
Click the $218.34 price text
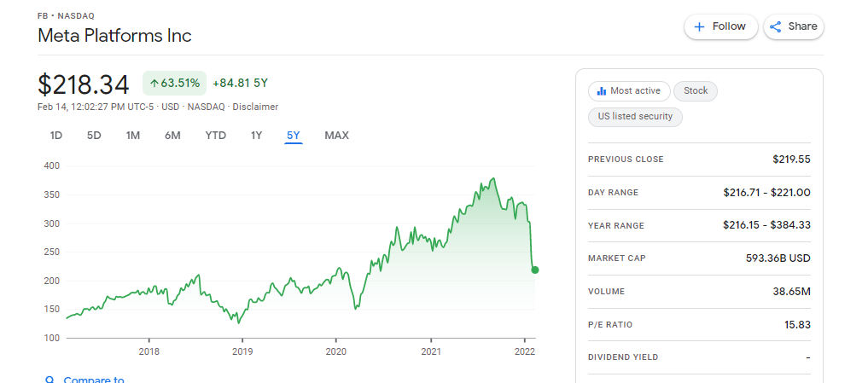click(x=84, y=84)
